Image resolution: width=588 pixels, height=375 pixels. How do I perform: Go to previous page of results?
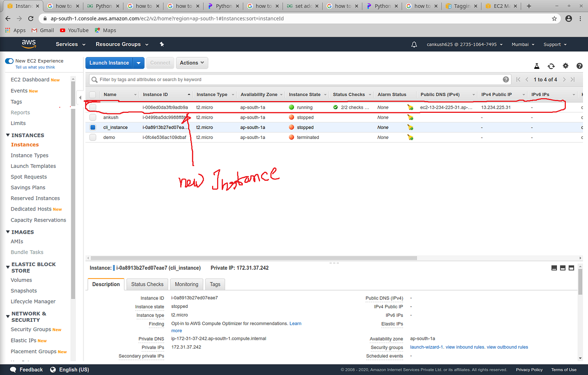[527, 79]
